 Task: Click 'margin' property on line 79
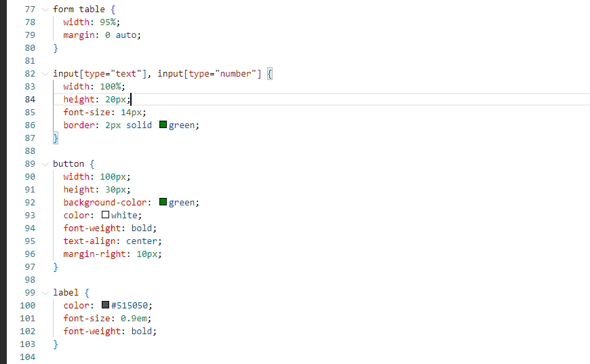click(79, 35)
